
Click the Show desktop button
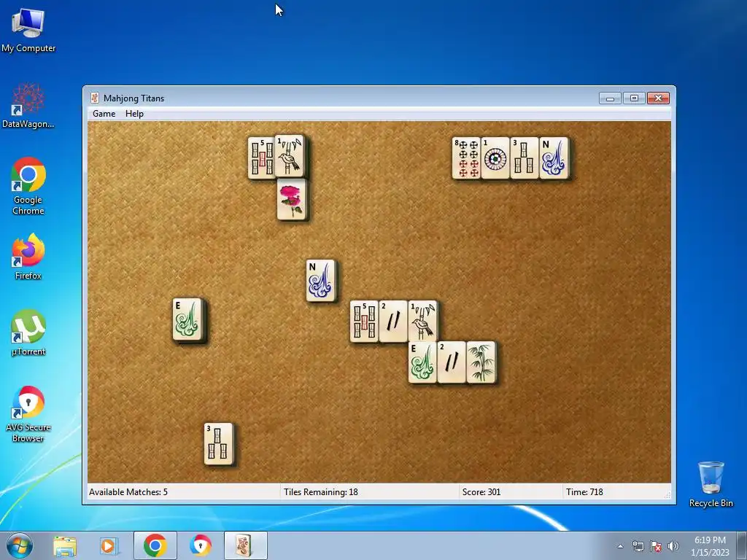point(742,545)
